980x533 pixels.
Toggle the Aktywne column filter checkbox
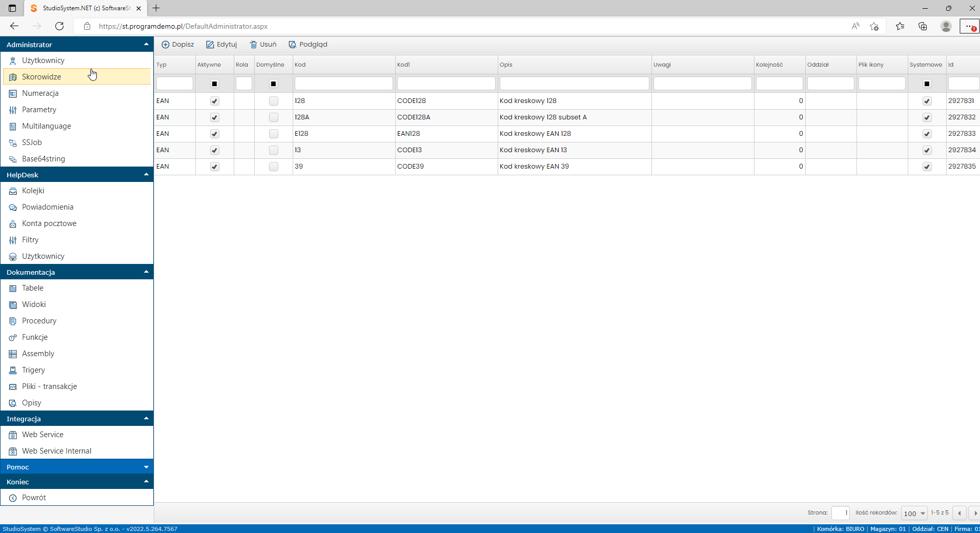tap(215, 84)
